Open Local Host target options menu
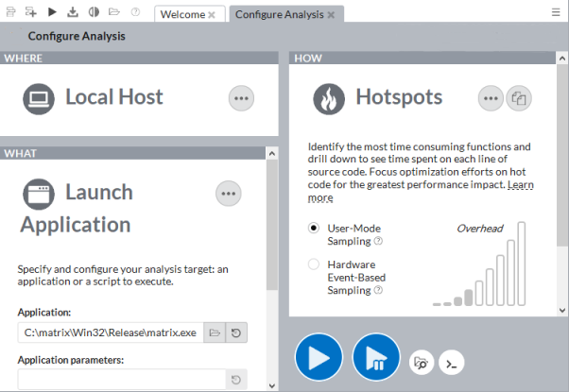 click(x=242, y=97)
